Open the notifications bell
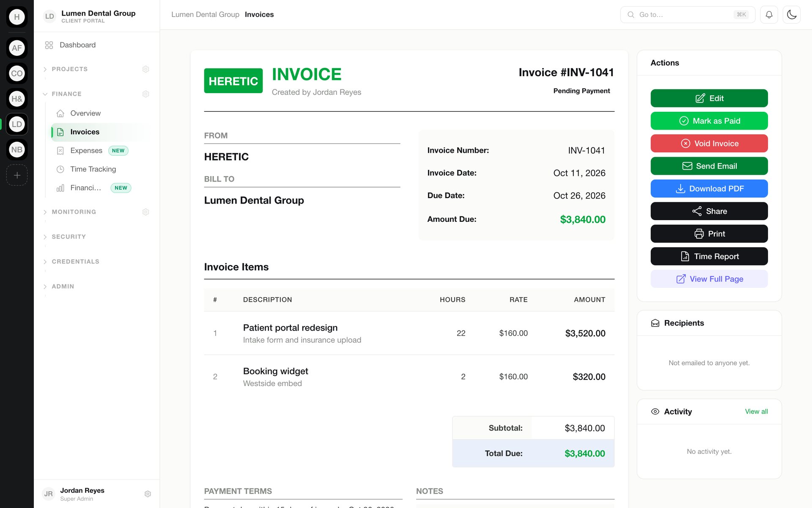 coord(769,14)
